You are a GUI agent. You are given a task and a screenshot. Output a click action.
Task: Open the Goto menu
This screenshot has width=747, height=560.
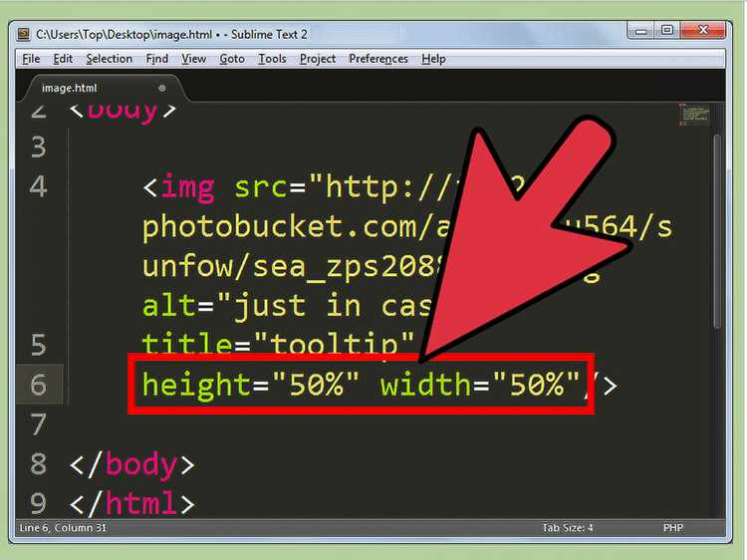pos(232,59)
